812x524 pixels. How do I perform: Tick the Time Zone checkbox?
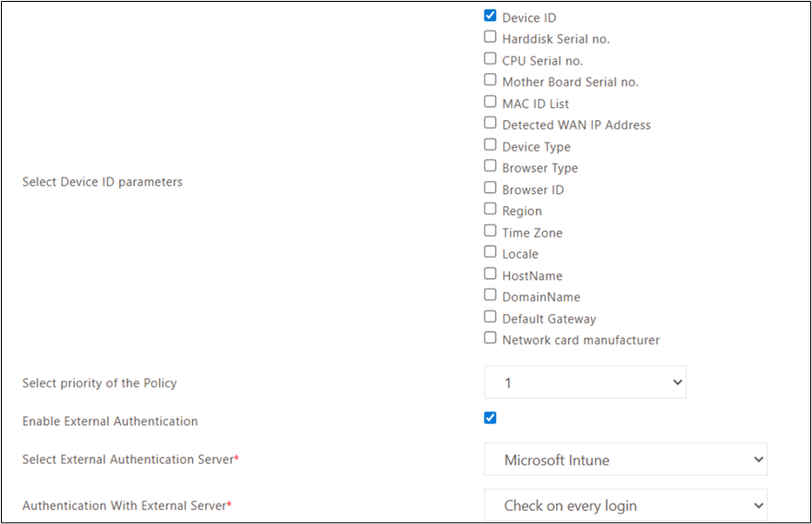[490, 231]
